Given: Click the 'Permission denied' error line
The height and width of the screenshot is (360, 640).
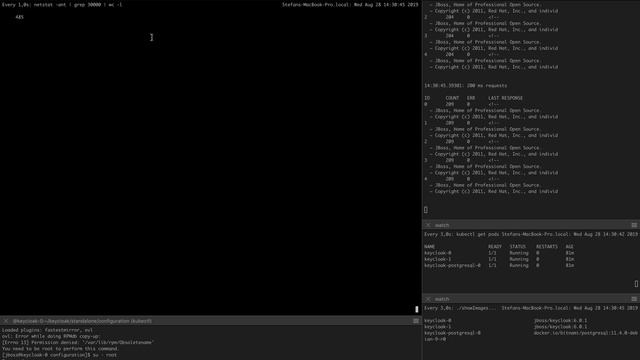Looking at the screenshot, I should pos(78,342).
